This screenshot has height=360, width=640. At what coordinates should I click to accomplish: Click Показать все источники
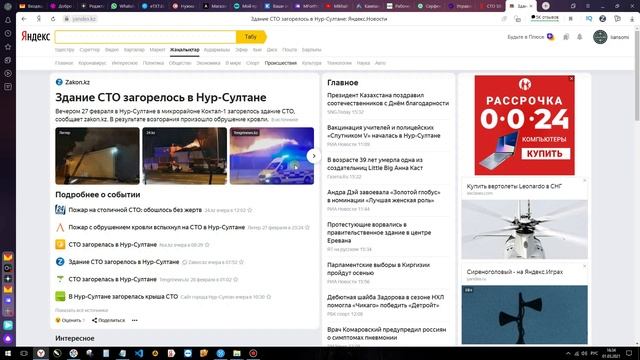point(82,310)
